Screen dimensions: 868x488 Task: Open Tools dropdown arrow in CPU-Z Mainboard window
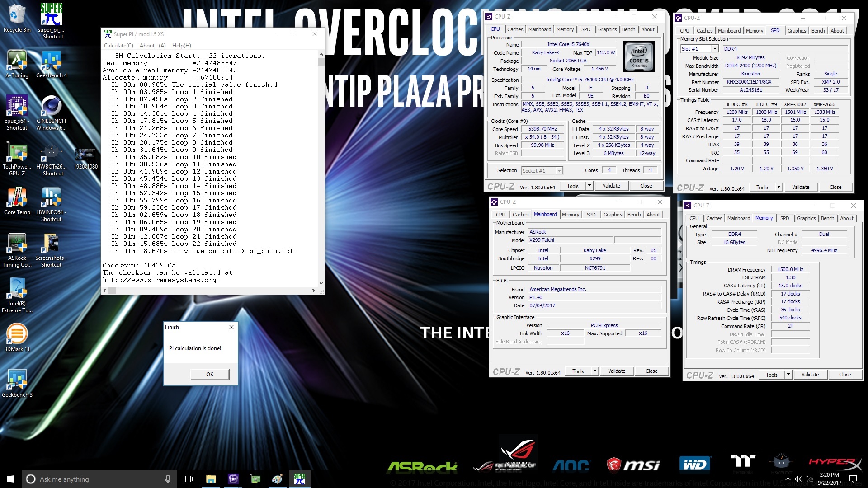(594, 371)
